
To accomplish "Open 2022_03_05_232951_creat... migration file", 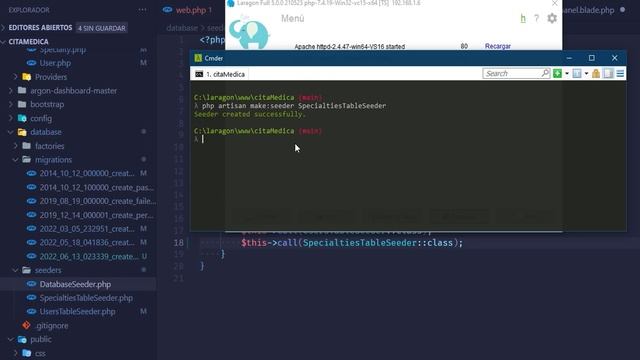I will (87, 229).
